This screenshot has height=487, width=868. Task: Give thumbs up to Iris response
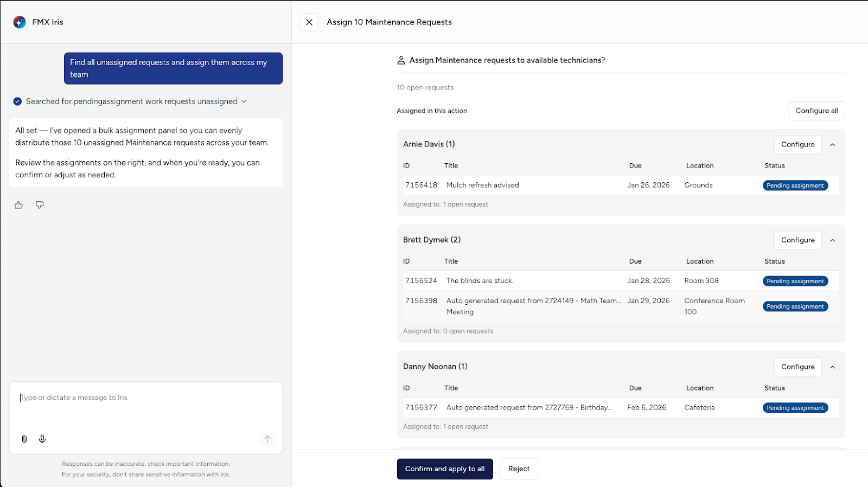19,205
